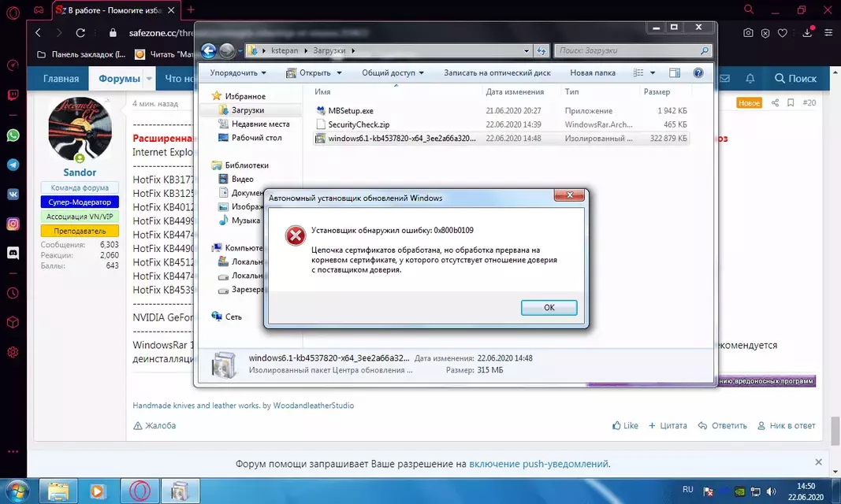The height and width of the screenshot is (504, 841).
Task: Click Цитата to quote the post
Action: [x=668, y=426]
